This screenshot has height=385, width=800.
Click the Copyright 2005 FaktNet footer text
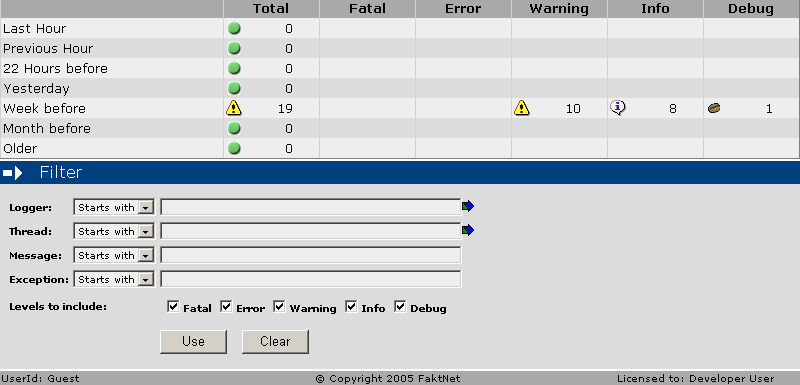(x=388, y=378)
